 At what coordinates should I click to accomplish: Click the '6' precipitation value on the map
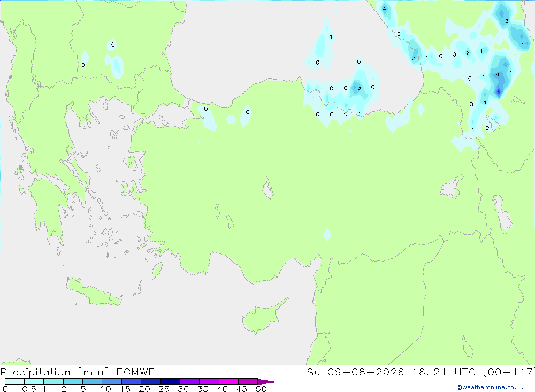497,75
